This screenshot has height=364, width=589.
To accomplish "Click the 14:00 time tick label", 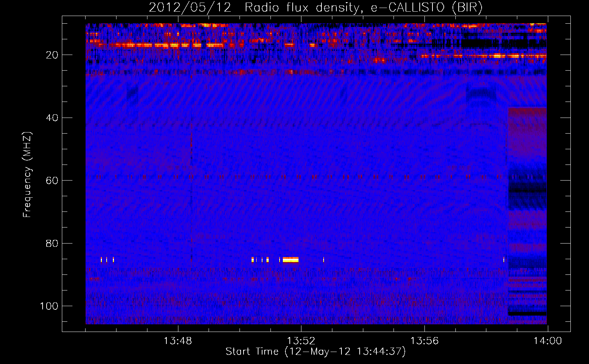I will [x=548, y=341].
